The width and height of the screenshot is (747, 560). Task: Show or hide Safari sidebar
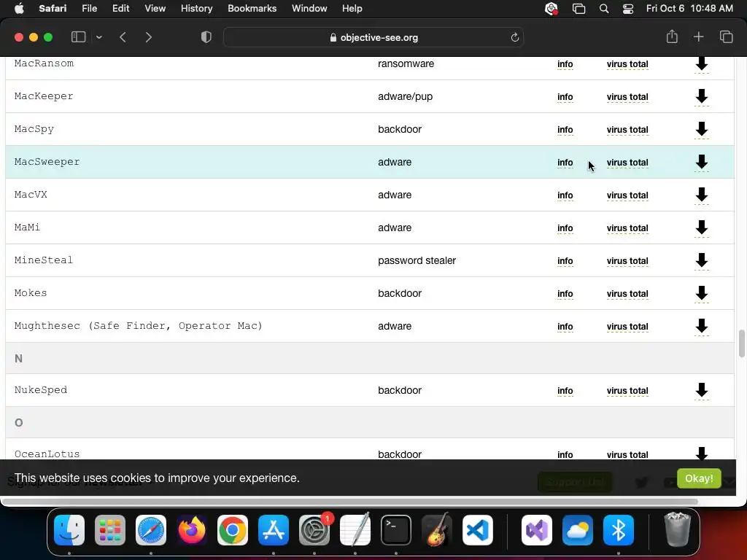[x=78, y=37]
